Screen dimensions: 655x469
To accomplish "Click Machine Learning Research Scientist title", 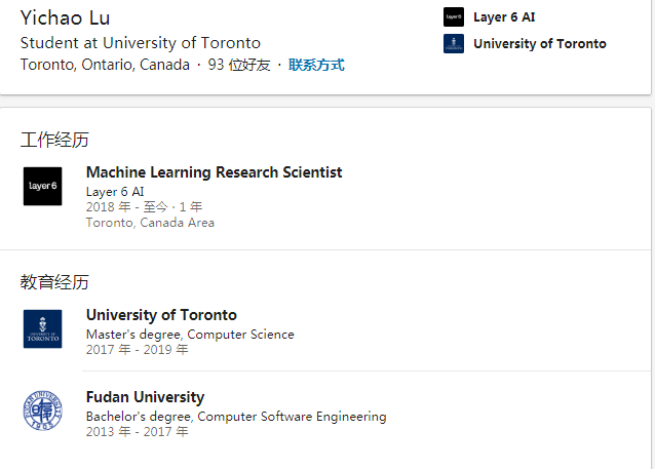I will coord(214,173).
